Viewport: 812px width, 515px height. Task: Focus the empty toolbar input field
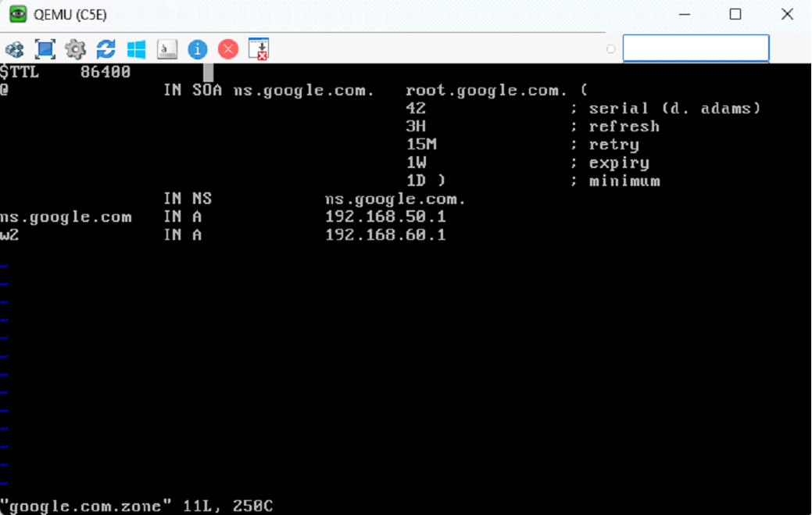tap(696, 48)
